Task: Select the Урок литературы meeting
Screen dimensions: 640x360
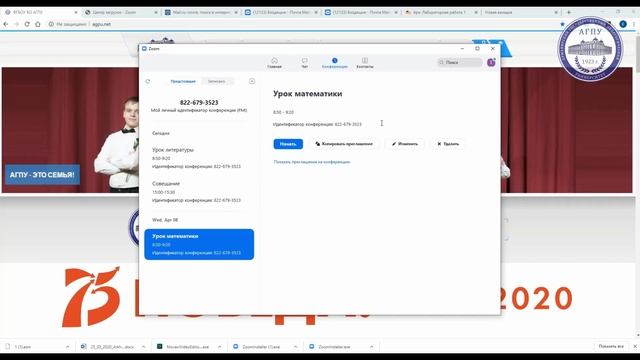Action: click(x=199, y=158)
